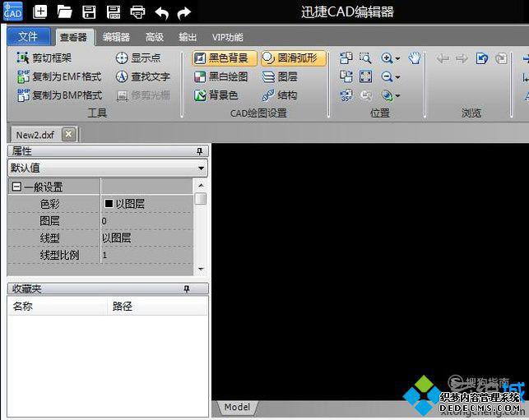Viewport: 529px width, 420px height.
Task: Print the drawing with the printer icon
Action: click(x=137, y=12)
